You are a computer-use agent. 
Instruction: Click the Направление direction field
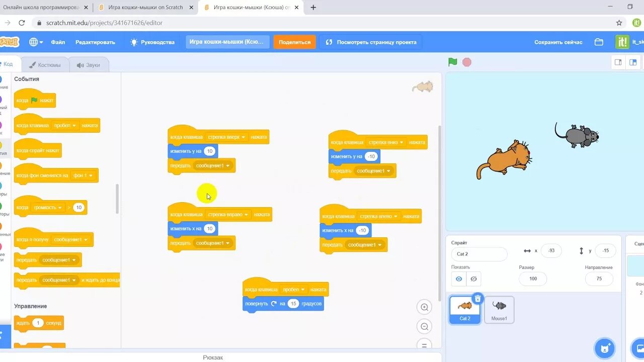[x=599, y=279]
